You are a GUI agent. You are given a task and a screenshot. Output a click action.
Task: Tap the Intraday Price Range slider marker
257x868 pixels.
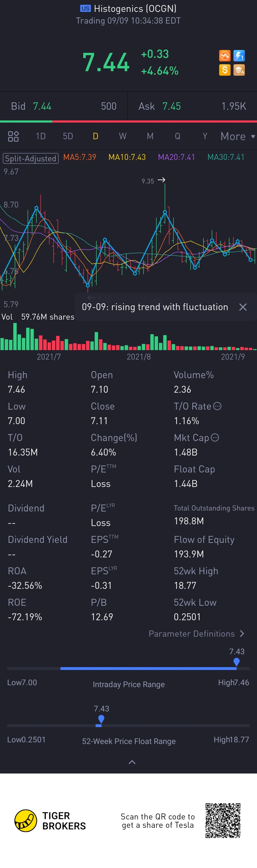pyautogui.click(x=237, y=662)
